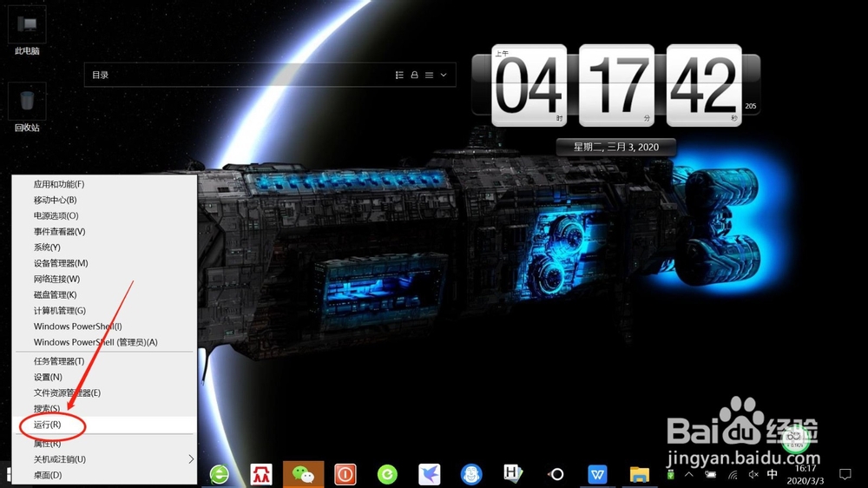
Task: Show hidden system tray icons
Action: [689, 475]
